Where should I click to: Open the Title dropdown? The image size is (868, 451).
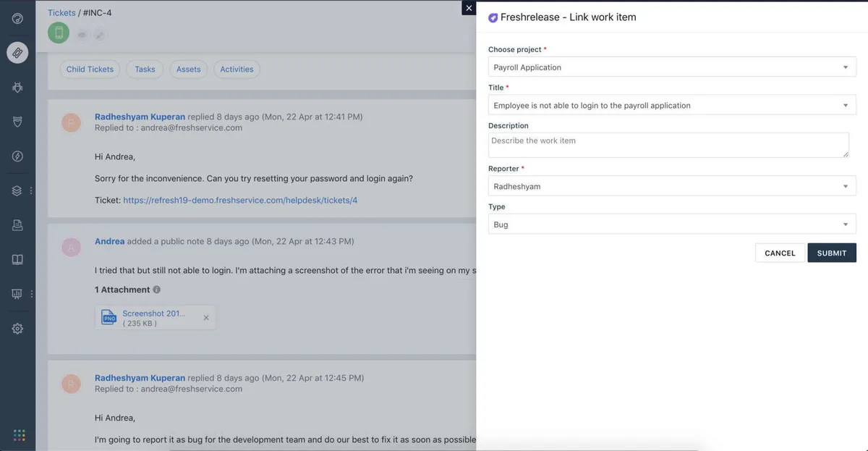[672, 105]
